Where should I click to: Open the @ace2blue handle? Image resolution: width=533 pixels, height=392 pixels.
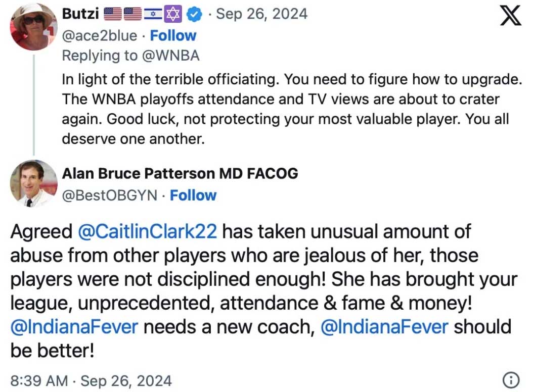point(100,36)
